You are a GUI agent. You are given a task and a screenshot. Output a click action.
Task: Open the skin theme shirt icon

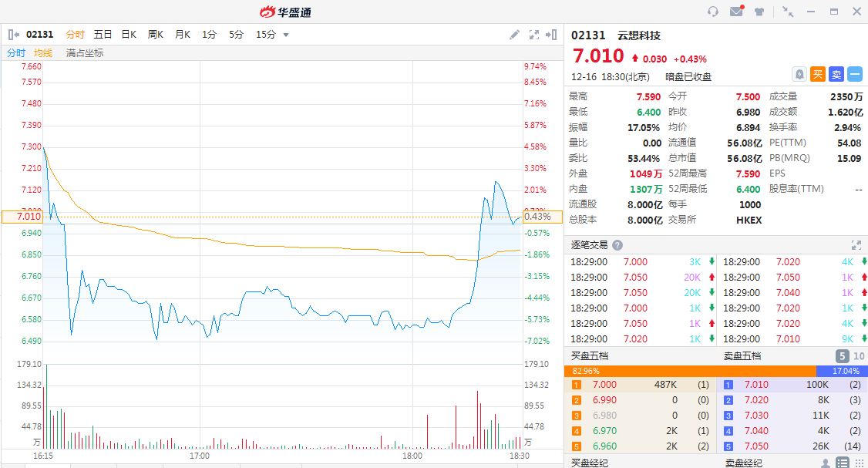point(759,12)
